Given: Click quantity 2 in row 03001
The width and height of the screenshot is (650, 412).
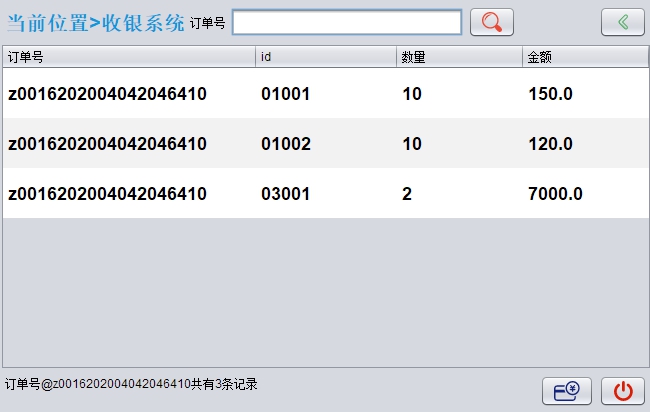Looking at the screenshot, I should (407, 194).
